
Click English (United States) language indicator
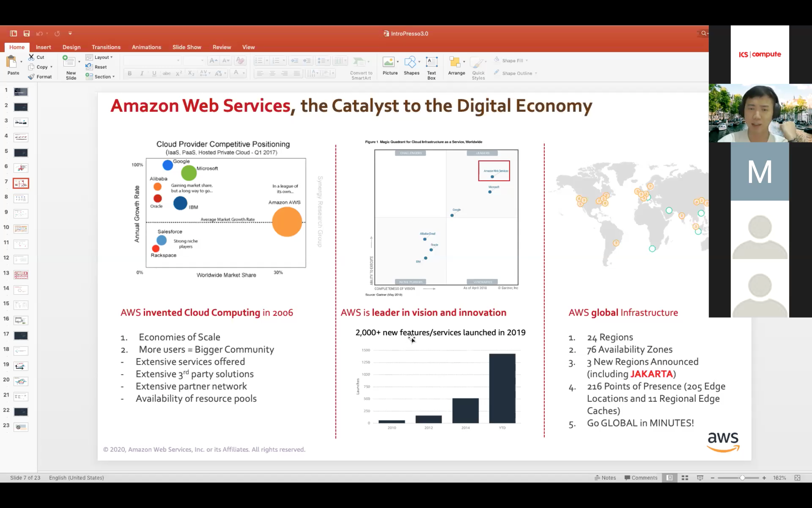[x=76, y=478]
